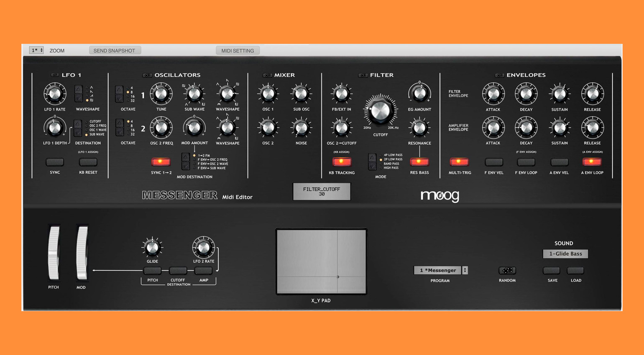Turn off the Multi-Trig switch
644x355 pixels.
point(459,162)
